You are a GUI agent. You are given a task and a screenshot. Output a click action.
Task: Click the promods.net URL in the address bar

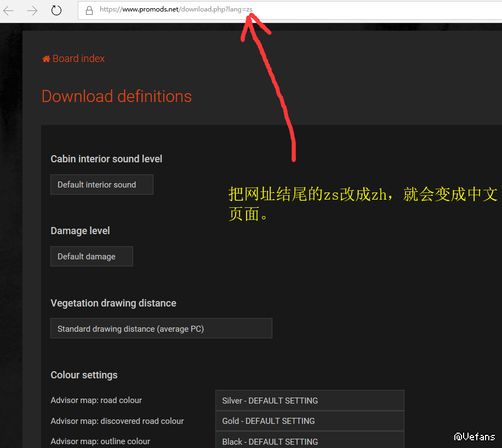[175, 9]
